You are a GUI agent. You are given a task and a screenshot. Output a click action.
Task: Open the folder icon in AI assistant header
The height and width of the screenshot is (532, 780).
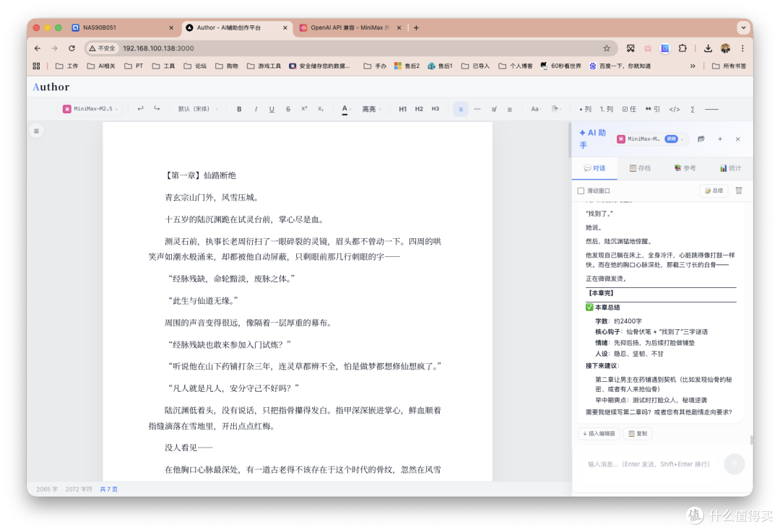(x=701, y=139)
